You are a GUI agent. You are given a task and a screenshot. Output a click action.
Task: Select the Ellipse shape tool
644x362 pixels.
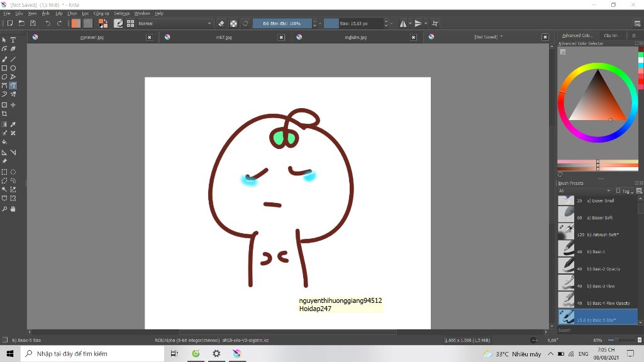[13, 68]
